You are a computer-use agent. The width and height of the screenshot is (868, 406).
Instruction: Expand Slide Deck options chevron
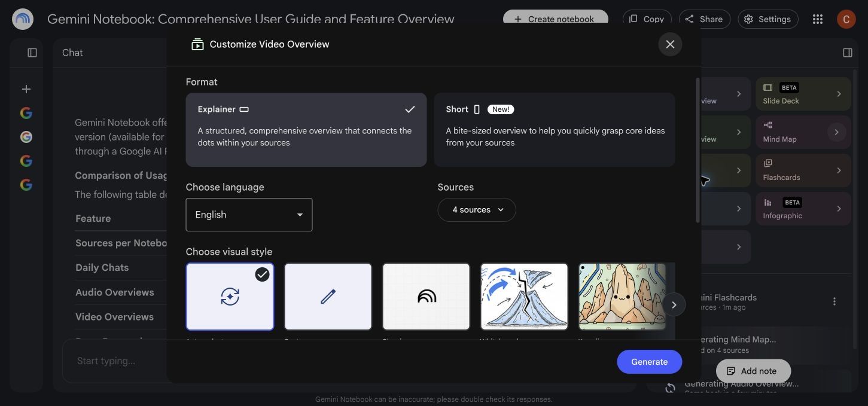[839, 94]
